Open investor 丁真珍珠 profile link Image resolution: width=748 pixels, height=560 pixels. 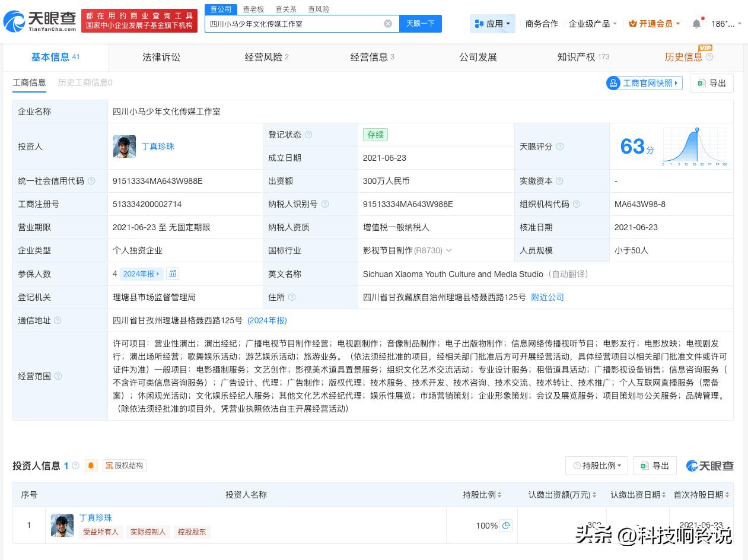(157, 147)
